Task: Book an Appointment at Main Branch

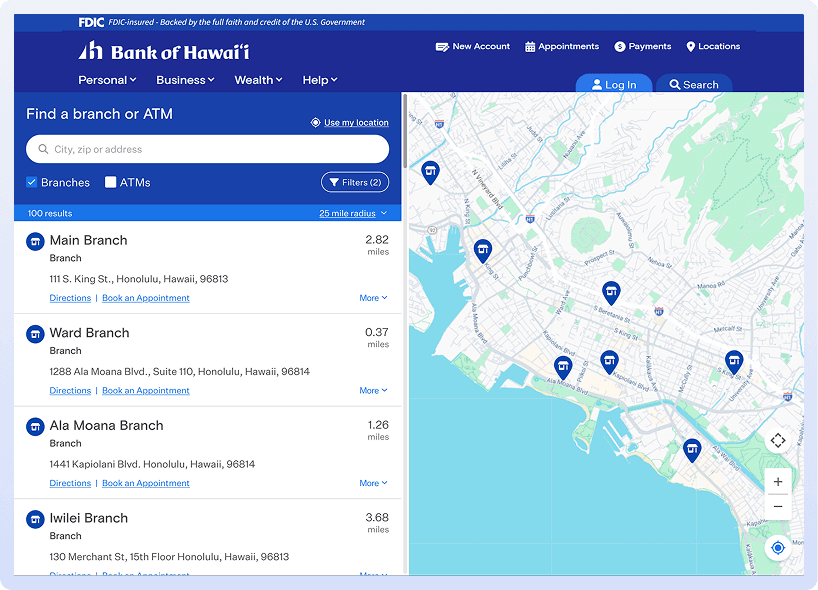Action: [146, 298]
